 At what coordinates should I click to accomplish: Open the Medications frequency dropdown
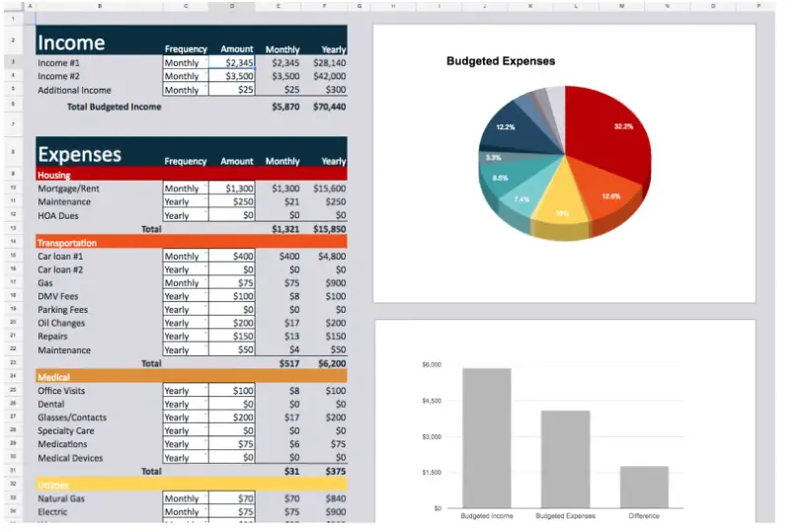[186, 444]
